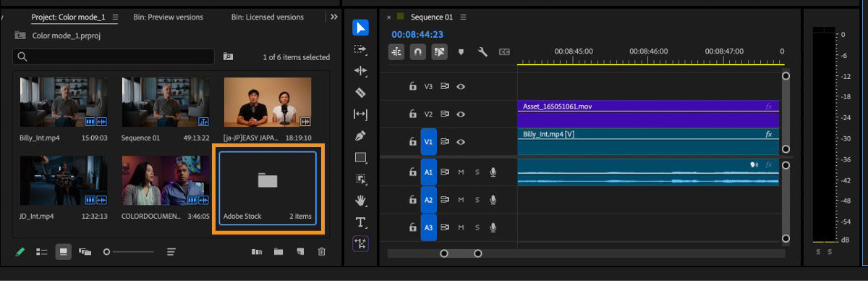This screenshot has height=281, width=868.
Task: Select the Selection tool arrow
Action: click(360, 28)
